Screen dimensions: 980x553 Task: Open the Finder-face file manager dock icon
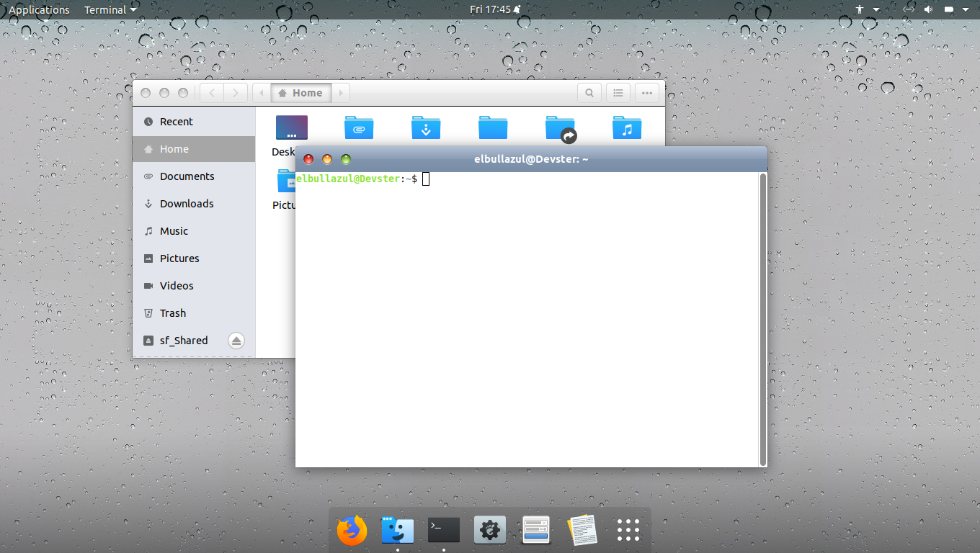pyautogui.click(x=397, y=531)
